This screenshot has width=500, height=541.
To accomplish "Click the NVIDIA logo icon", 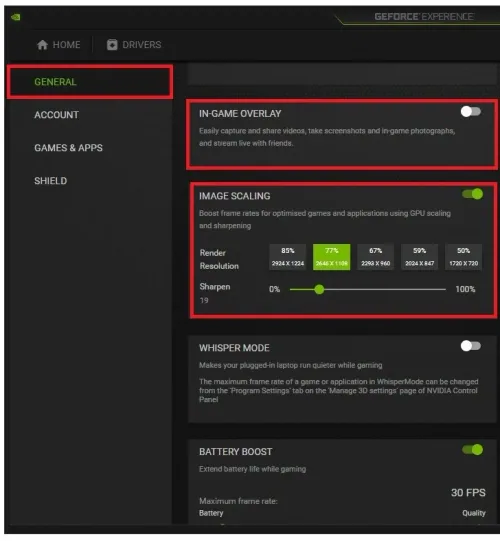I will click(x=16, y=17).
